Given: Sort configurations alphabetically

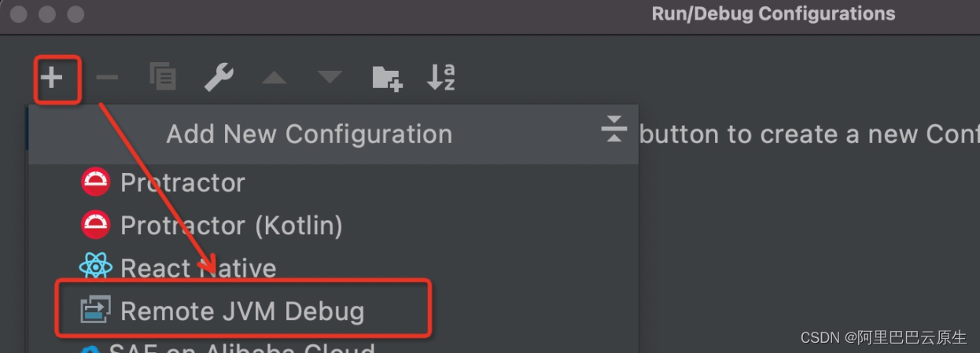Looking at the screenshot, I should tap(441, 77).
